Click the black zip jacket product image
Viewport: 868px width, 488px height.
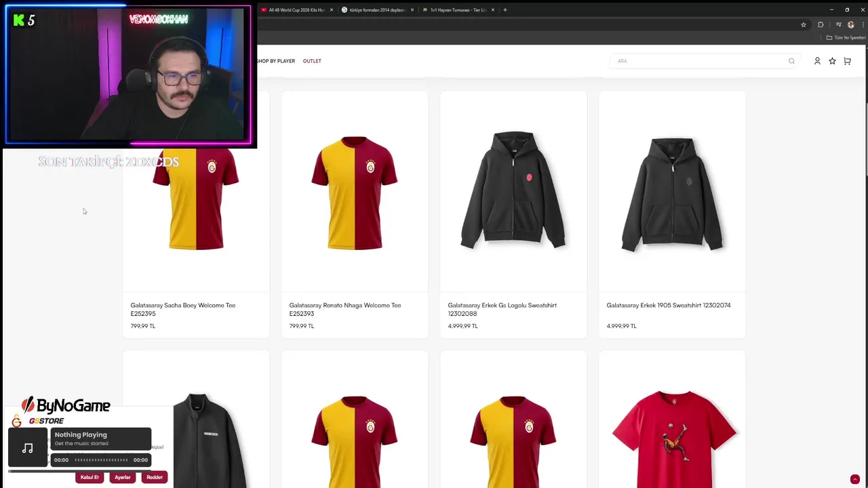click(x=209, y=441)
